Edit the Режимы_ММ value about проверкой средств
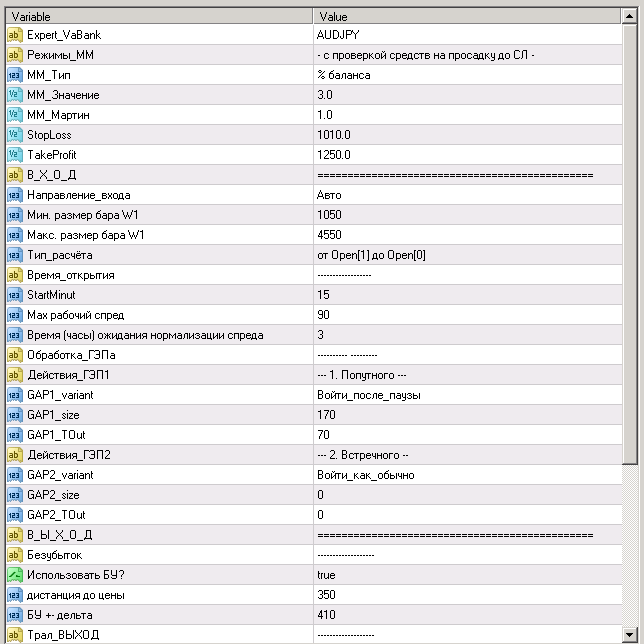Screen dimensions: 644x644 [468, 55]
